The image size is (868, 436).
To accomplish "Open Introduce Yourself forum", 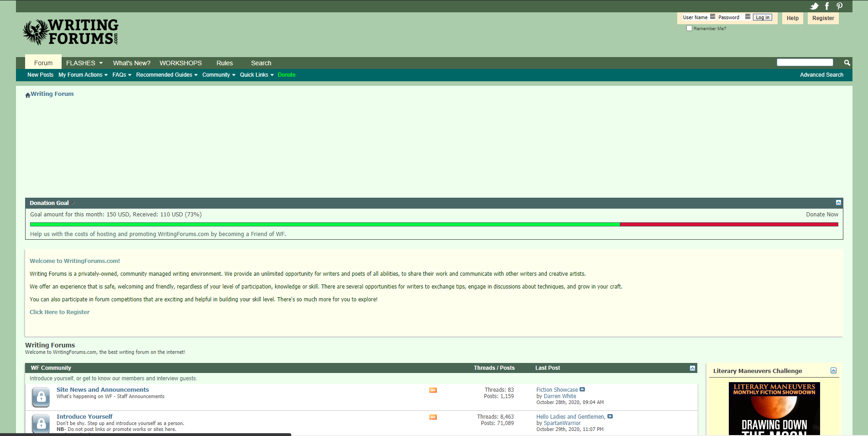I will (x=84, y=417).
